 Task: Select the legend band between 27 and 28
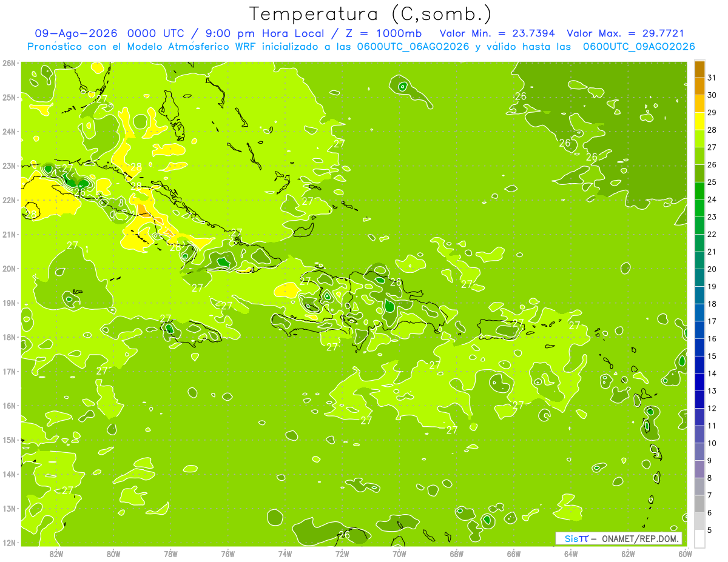[699, 139]
